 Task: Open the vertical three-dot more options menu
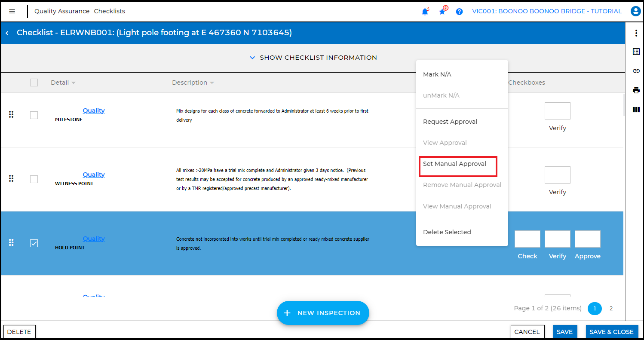pyautogui.click(x=636, y=33)
